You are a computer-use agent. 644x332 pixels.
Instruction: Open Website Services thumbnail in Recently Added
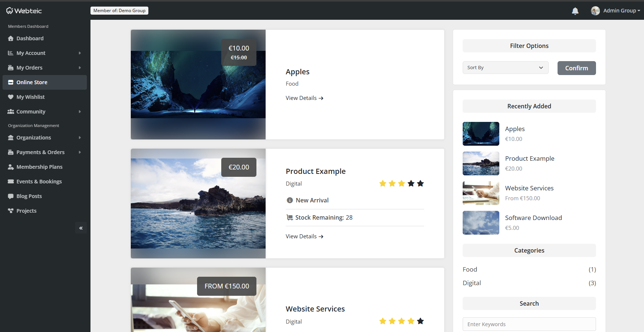click(481, 193)
